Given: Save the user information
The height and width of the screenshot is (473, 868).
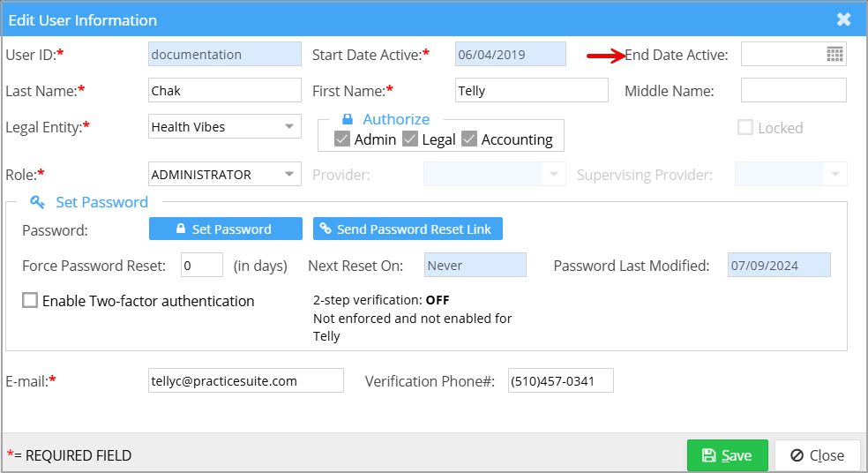Looking at the screenshot, I should click(x=728, y=455).
